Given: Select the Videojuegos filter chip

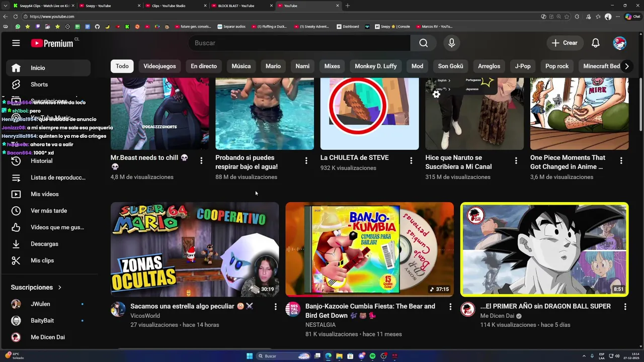Looking at the screenshot, I should pyautogui.click(x=159, y=66).
